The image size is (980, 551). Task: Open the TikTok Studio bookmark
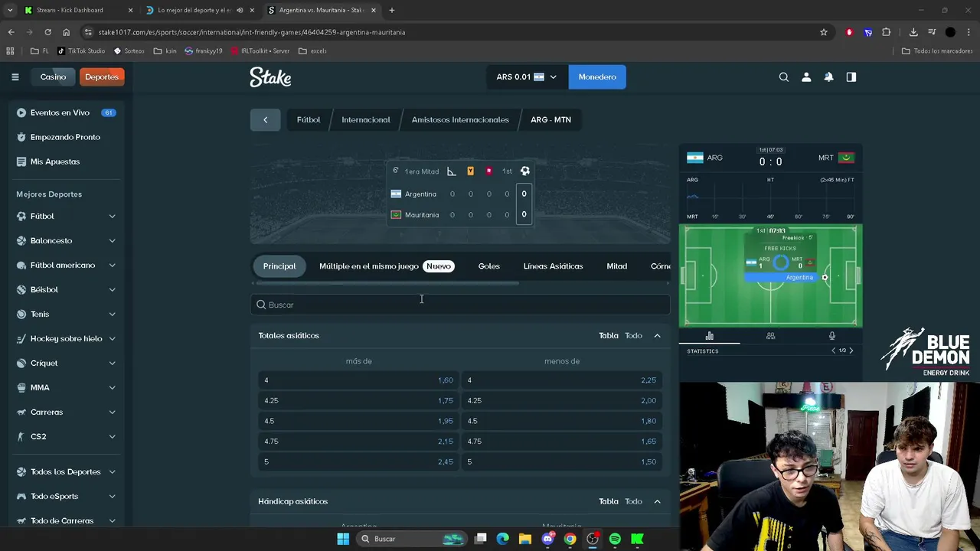[x=82, y=51]
